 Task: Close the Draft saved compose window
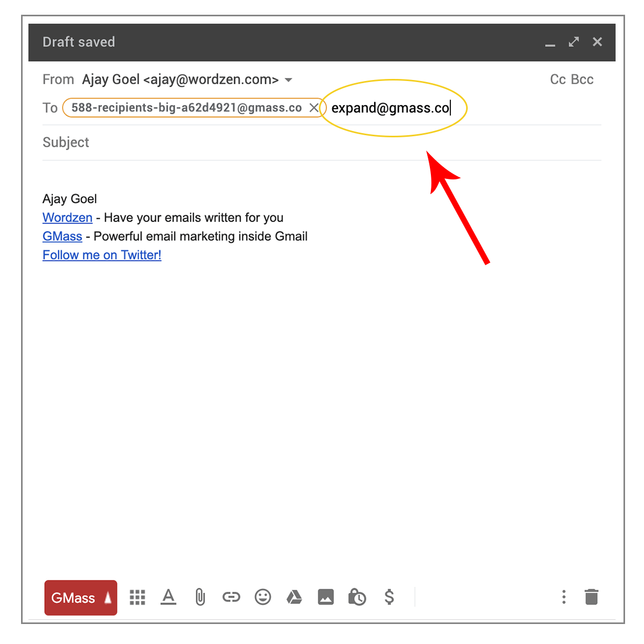point(597,42)
